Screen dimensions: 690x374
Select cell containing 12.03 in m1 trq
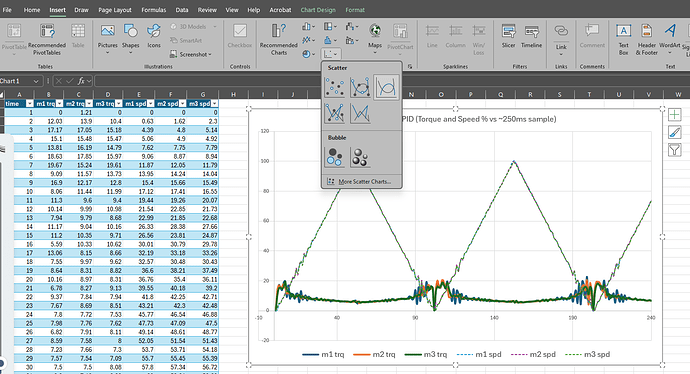(48, 121)
